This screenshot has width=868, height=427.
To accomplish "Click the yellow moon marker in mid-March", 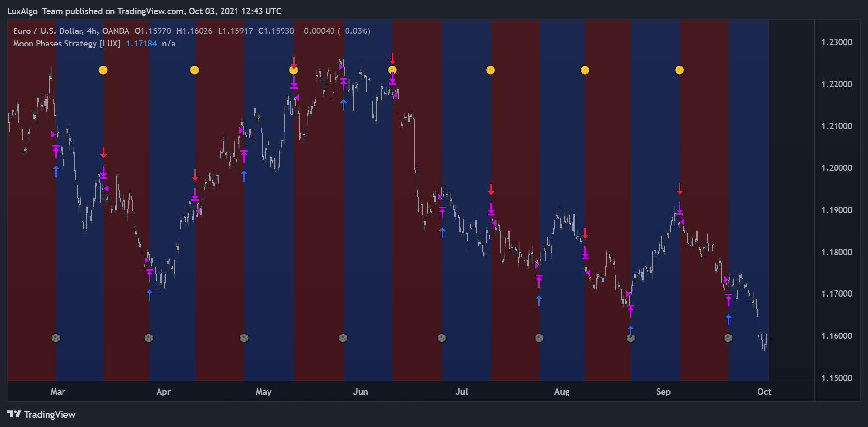I will (103, 70).
